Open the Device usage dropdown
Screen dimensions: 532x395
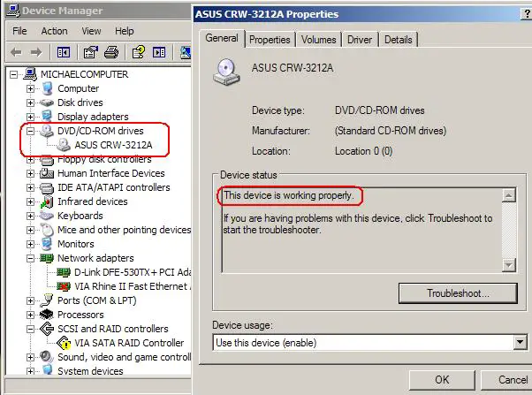(521, 342)
